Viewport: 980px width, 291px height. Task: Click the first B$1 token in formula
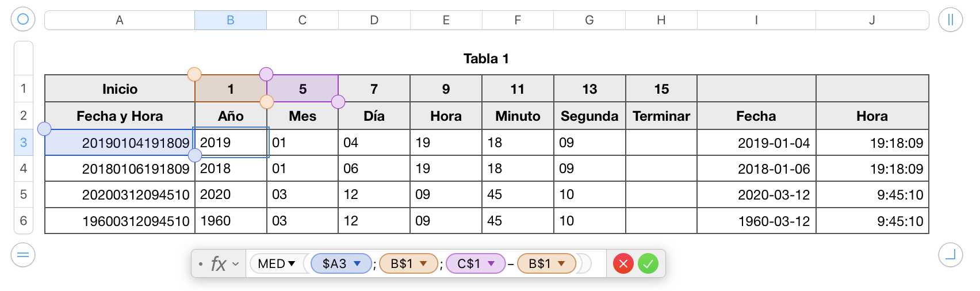click(x=402, y=264)
